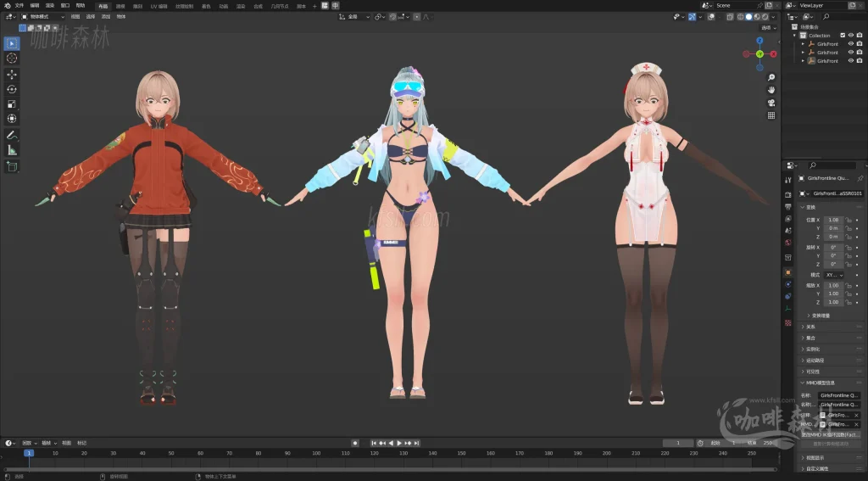Open the green Object Data properties tab

pyautogui.click(x=788, y=309)
